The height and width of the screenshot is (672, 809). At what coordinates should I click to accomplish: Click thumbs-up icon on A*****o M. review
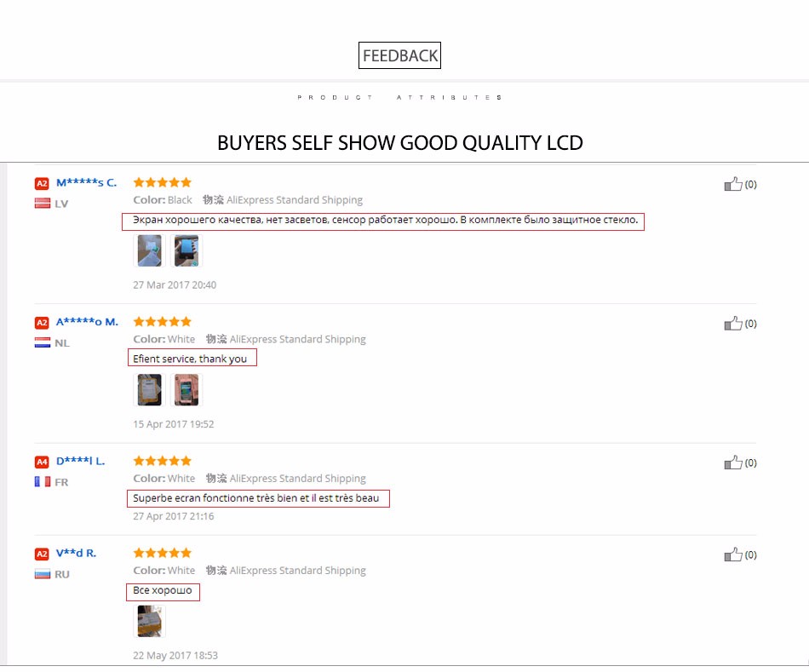tap(732, 323)
